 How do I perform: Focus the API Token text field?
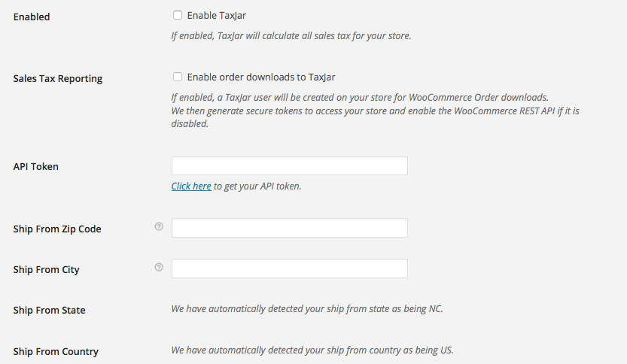coord(290,165)
